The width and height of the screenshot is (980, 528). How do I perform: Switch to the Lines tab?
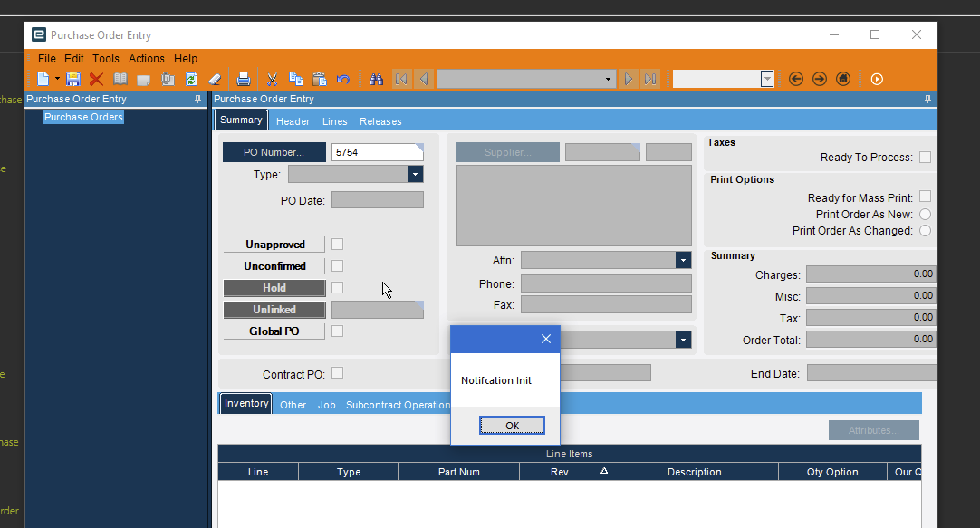(335, 121)
